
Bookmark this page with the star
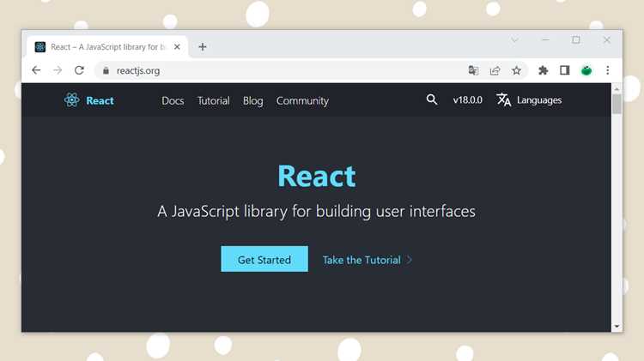516,70
